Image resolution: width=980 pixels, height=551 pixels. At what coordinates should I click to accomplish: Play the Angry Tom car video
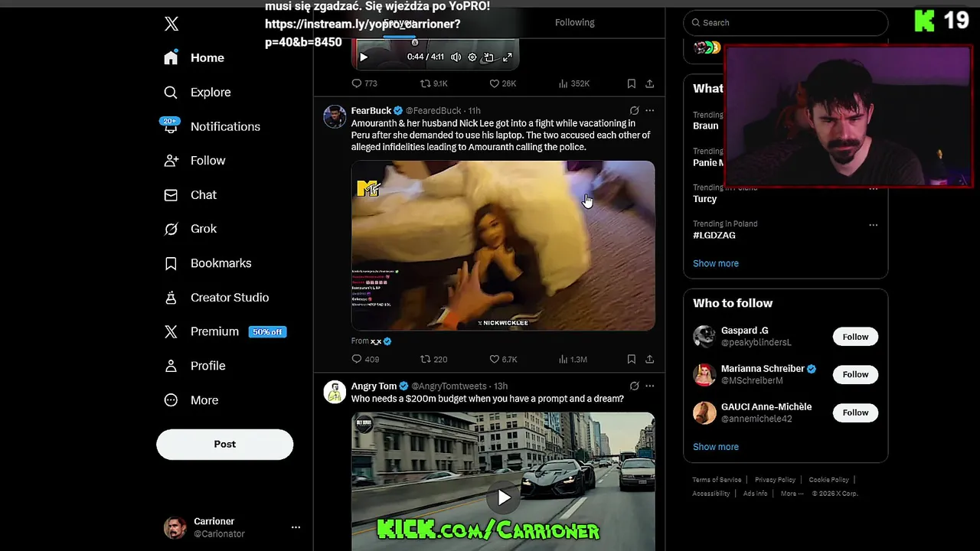tap(503, 498)
